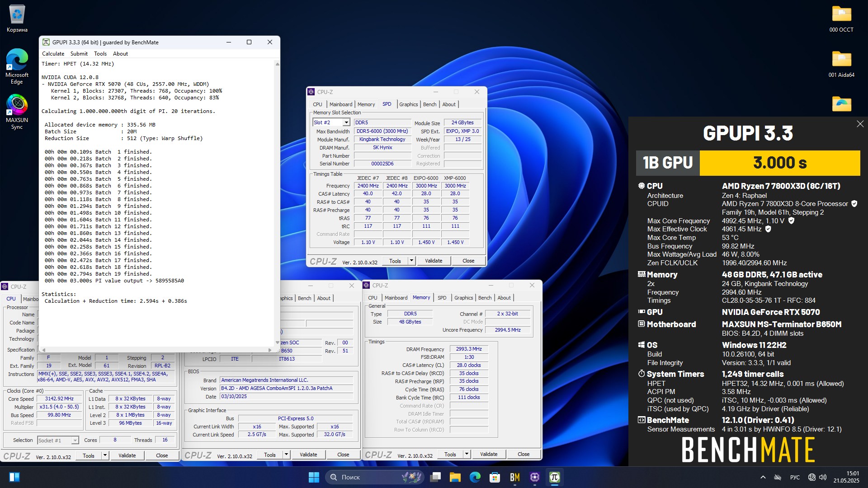The width and height of the screenshot is (868, 488).
Task: Switch to Bench tab in CPU-Z SPD window
Action: point(430,104)
